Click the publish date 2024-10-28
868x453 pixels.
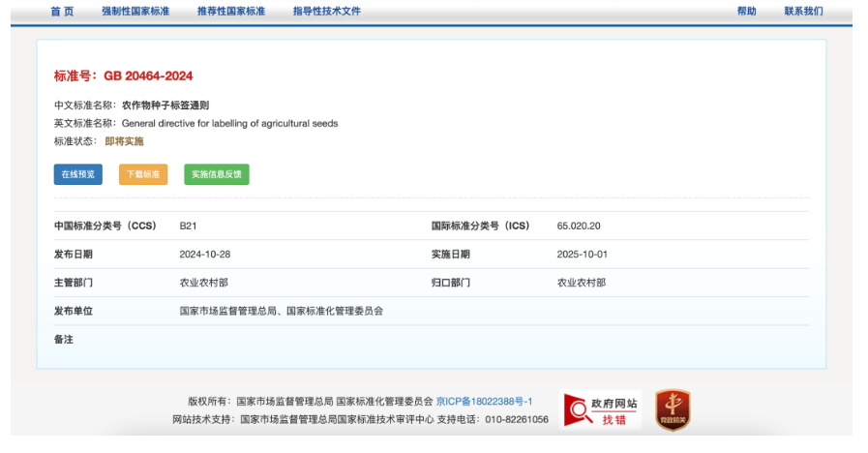pyautogui.click(x=204, y=255)
